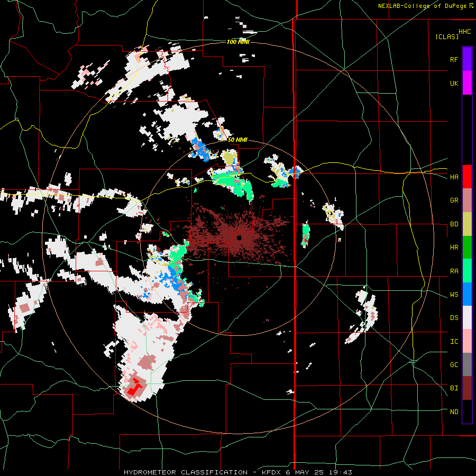Select the light pink IC ice crystals swatch

pyautogui.click(x=467, y=341)
